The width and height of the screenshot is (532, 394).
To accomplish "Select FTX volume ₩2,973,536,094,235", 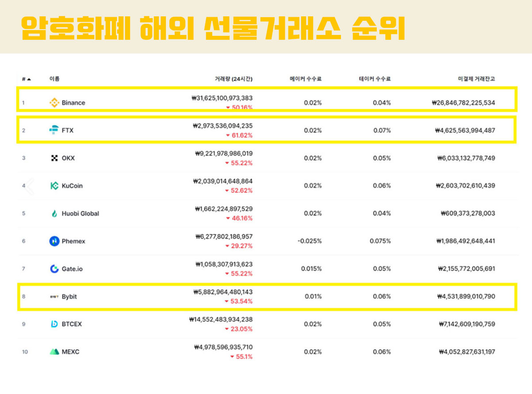I will 223,126.
